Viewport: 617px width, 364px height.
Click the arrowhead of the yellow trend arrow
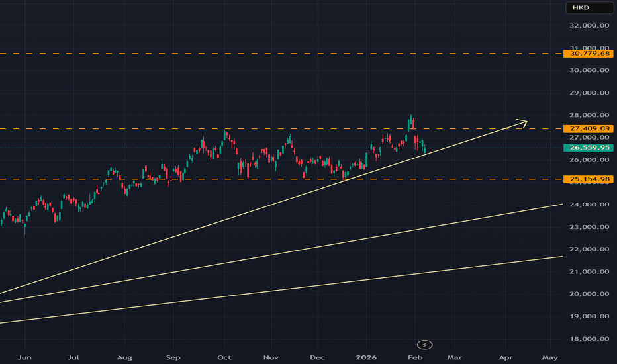pos(523,122)
